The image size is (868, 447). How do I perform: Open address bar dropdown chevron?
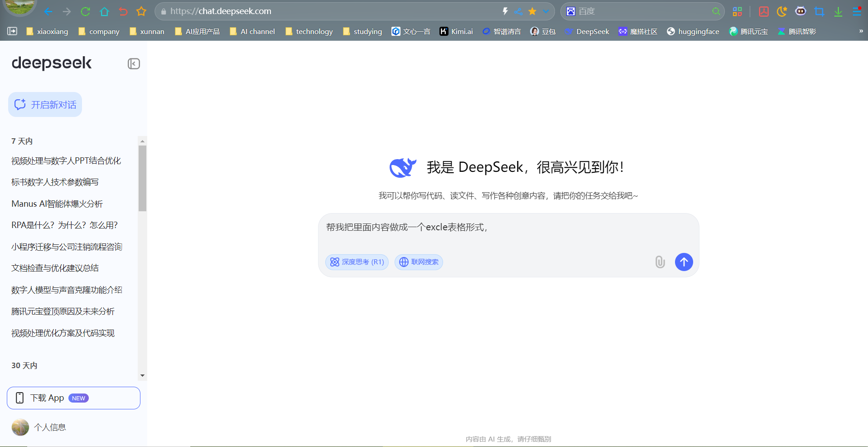(x=546, y=11)
